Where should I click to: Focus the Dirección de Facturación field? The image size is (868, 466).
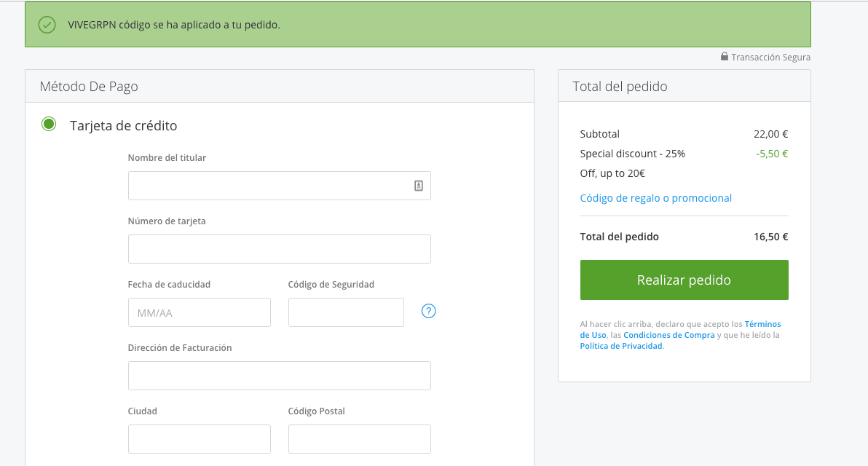point(279,376)
